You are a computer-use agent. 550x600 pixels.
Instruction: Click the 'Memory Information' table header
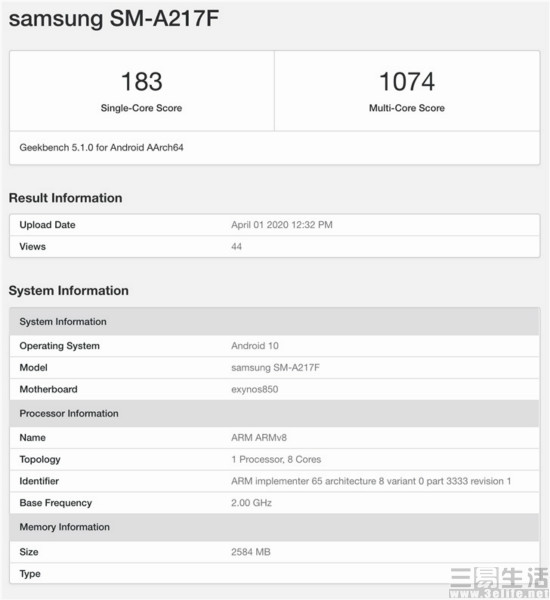click(x=274, y=527)
